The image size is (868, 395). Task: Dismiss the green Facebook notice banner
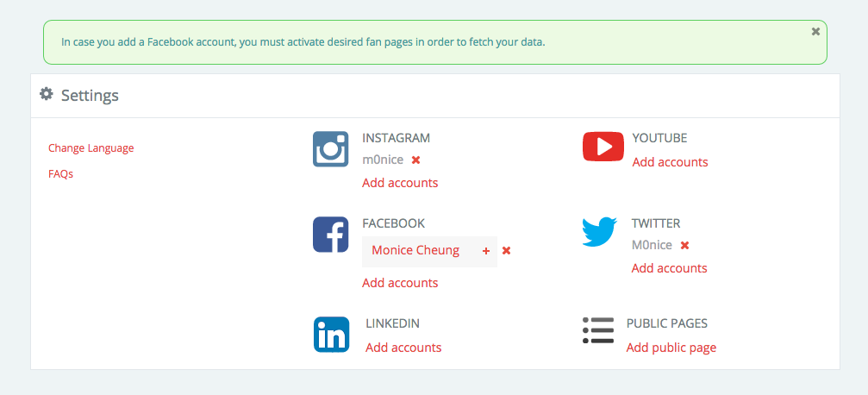click(815, 31)
